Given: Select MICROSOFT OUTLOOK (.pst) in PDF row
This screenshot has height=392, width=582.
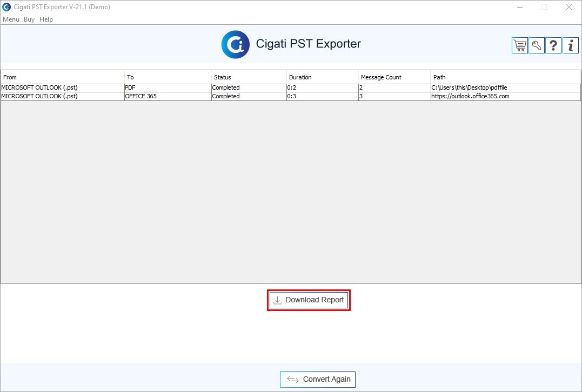Looking at the screenshot, I should pos(63,87).
